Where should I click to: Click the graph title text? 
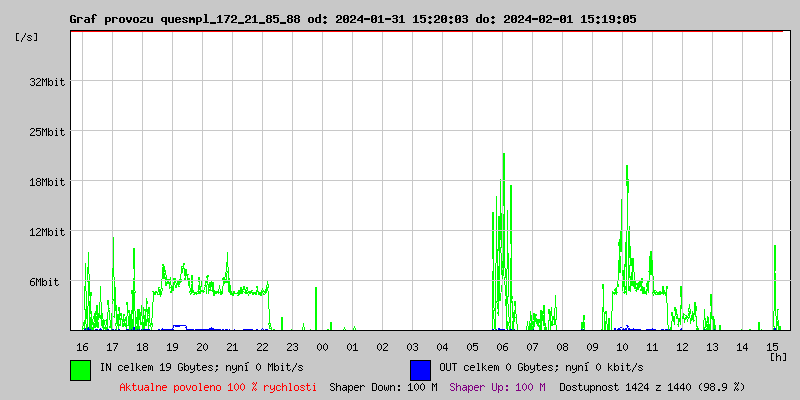352,19
